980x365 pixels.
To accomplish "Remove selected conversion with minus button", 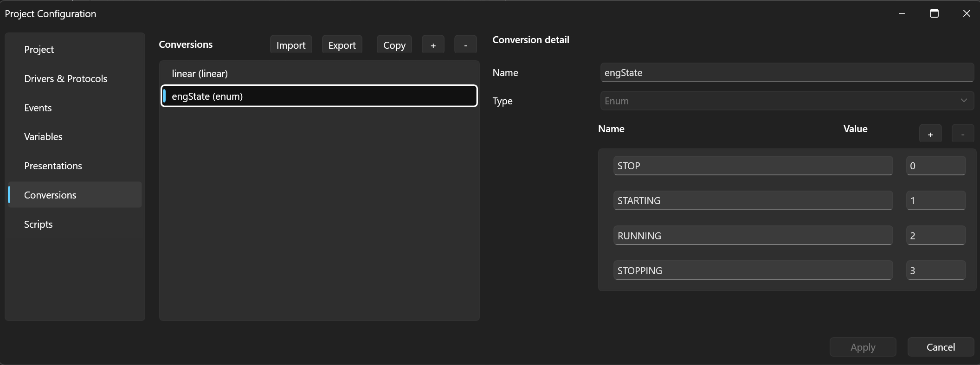I will [465, 45].
